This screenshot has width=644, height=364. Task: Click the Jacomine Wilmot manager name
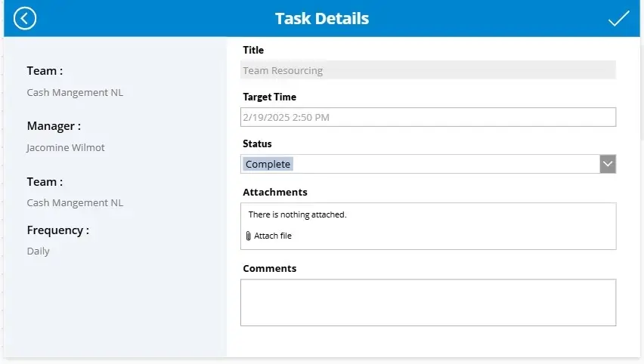pos(66,148)
